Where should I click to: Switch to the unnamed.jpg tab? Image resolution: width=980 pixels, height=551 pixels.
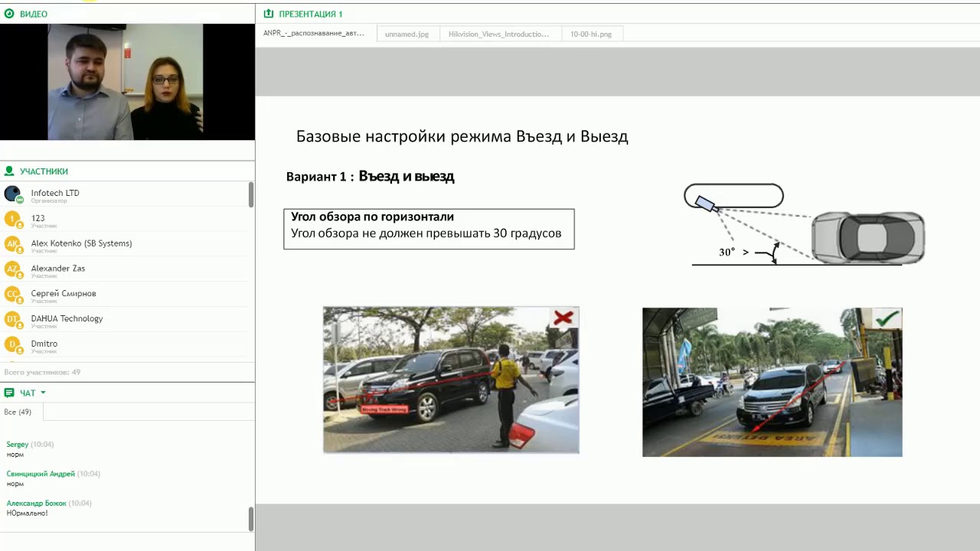click(407, 34)
